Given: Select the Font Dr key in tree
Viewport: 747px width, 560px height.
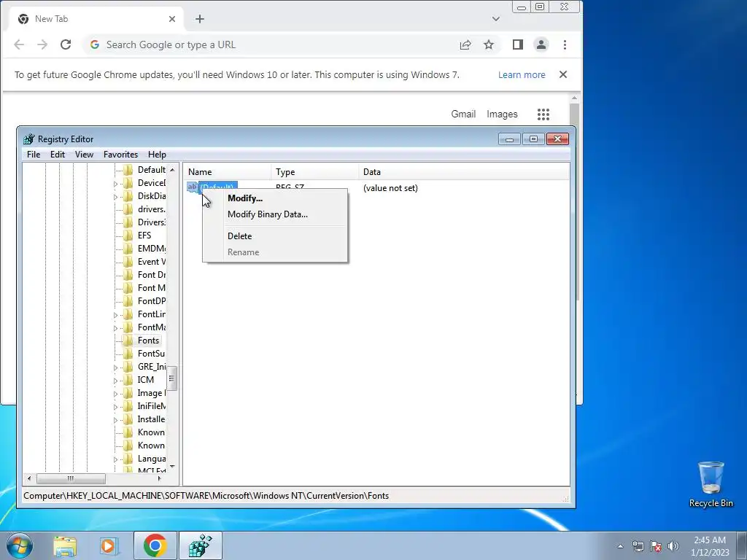Looking at the screenshot, I should pos(152,275).
